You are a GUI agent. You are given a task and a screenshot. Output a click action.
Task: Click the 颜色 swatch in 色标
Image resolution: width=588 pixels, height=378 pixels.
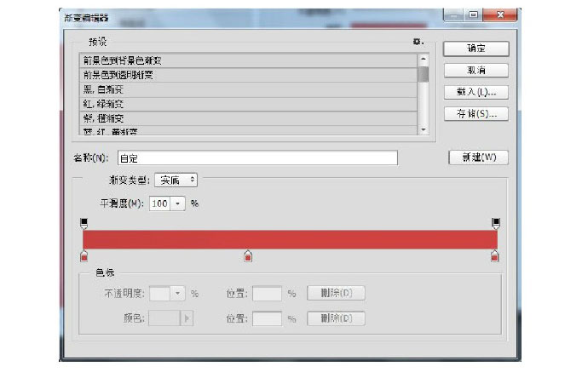point(164,318)
